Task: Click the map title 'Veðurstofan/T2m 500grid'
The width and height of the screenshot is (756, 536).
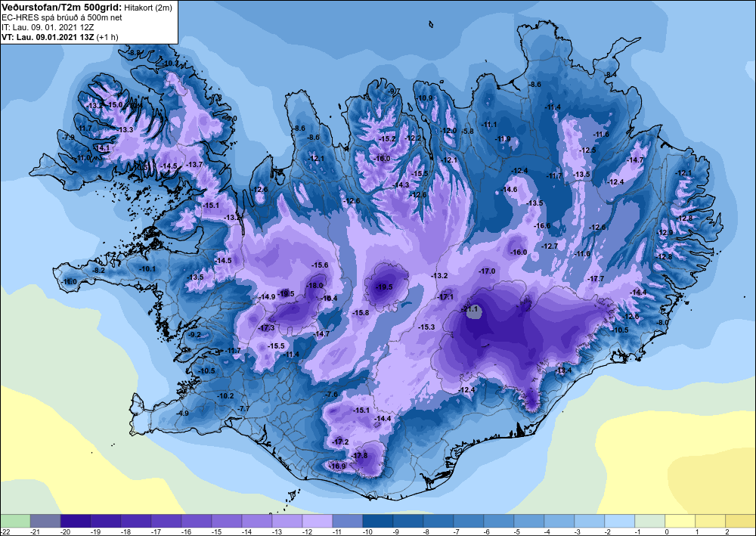Action: (x=60, y=7)
